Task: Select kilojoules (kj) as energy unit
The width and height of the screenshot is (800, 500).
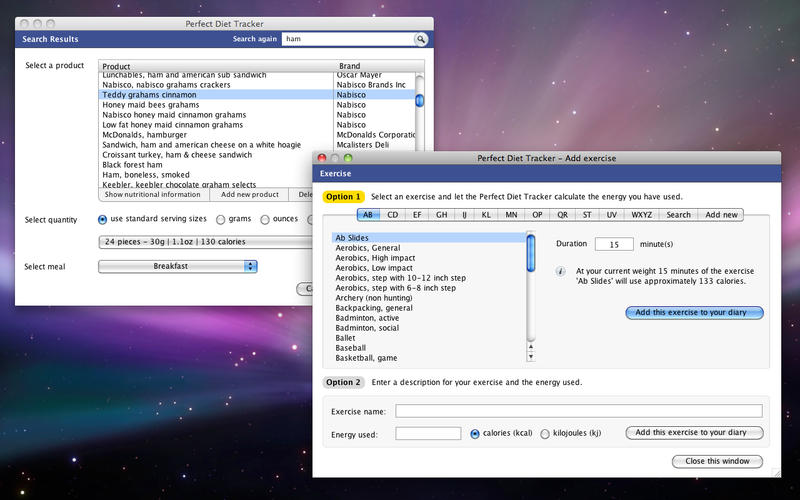Action: click(x=545, y=433)
